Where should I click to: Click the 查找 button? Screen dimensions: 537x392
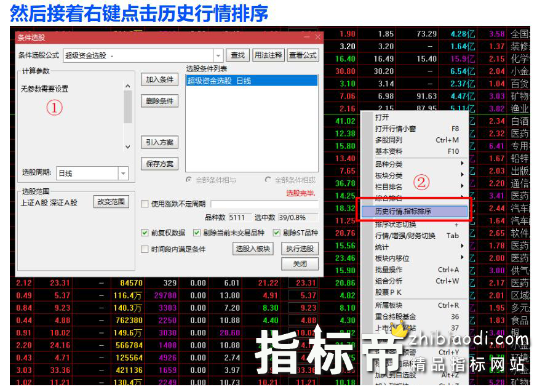[237, 55]
